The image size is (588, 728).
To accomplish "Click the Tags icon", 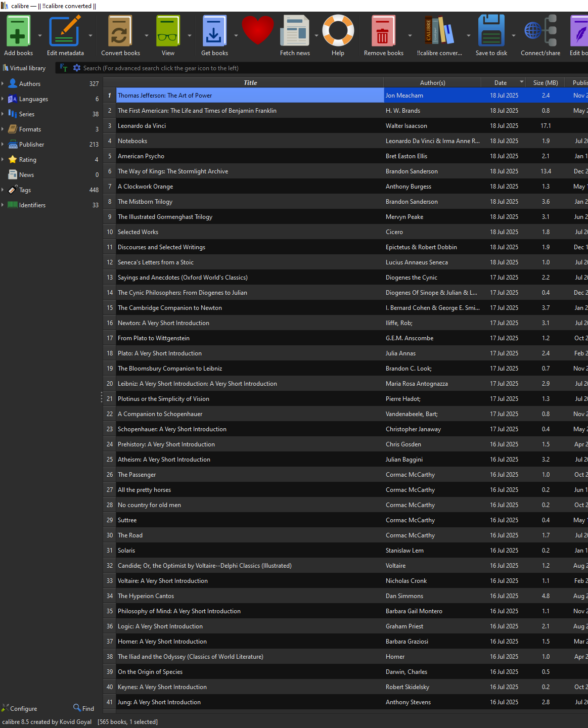I will 13,190.
